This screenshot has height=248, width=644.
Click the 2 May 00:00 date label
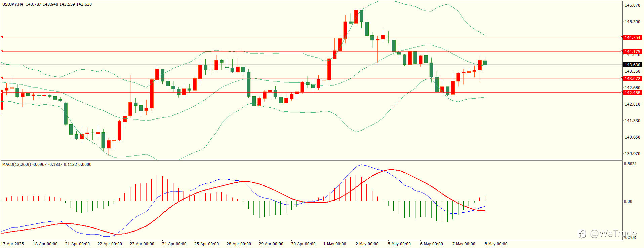(367, 244)
